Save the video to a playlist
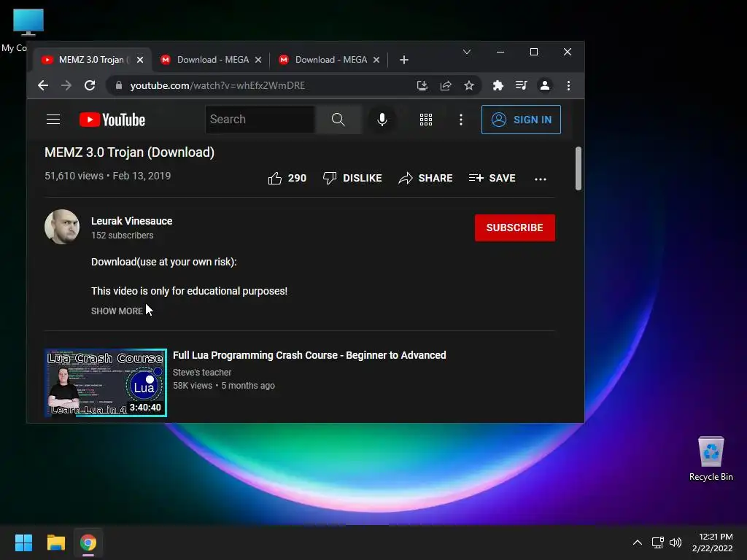The height and width of the screenshot is (560, 747). tap(492, 178)
